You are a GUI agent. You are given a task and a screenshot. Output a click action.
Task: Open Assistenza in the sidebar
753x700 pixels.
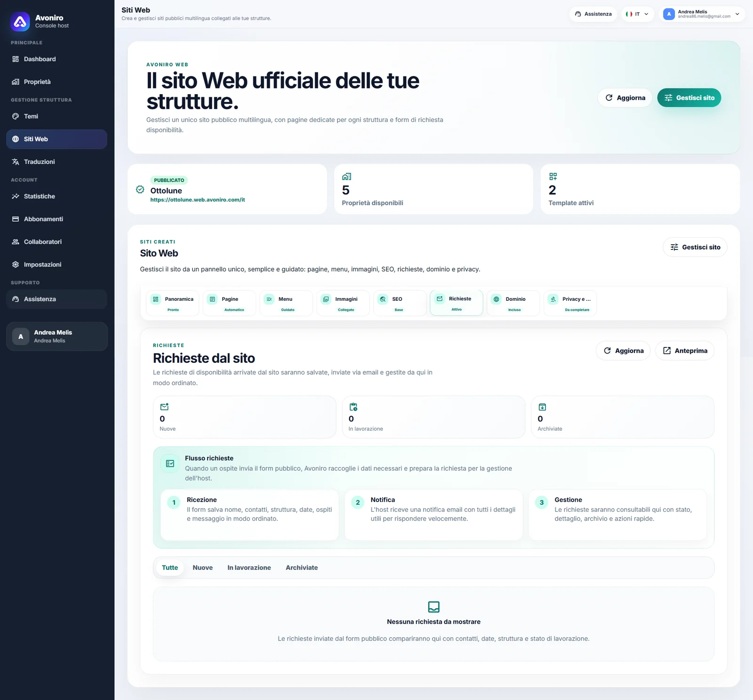56,299
